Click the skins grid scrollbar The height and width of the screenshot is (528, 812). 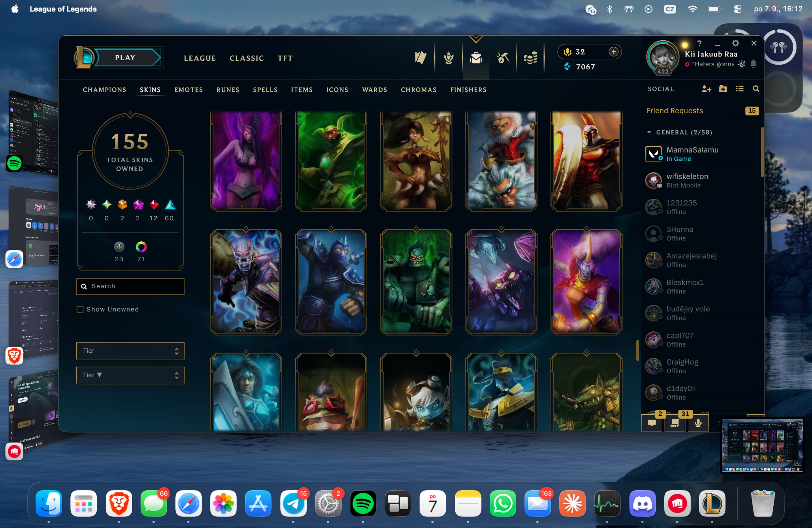(637, 350)
